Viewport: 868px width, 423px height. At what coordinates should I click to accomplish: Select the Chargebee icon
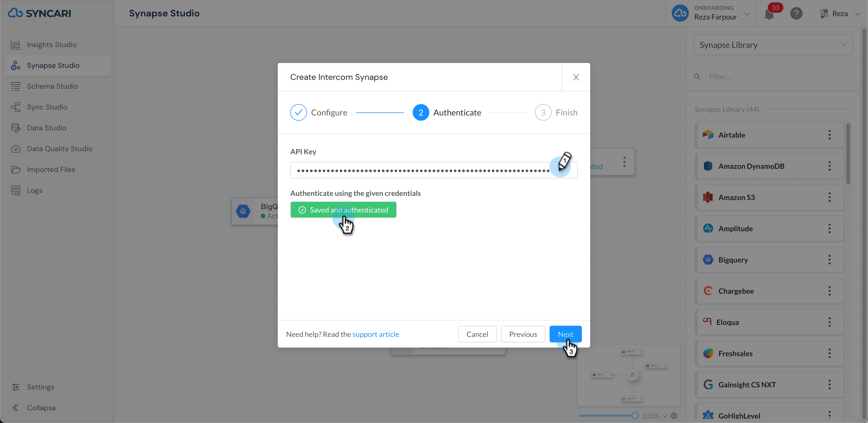click(708, 291)
